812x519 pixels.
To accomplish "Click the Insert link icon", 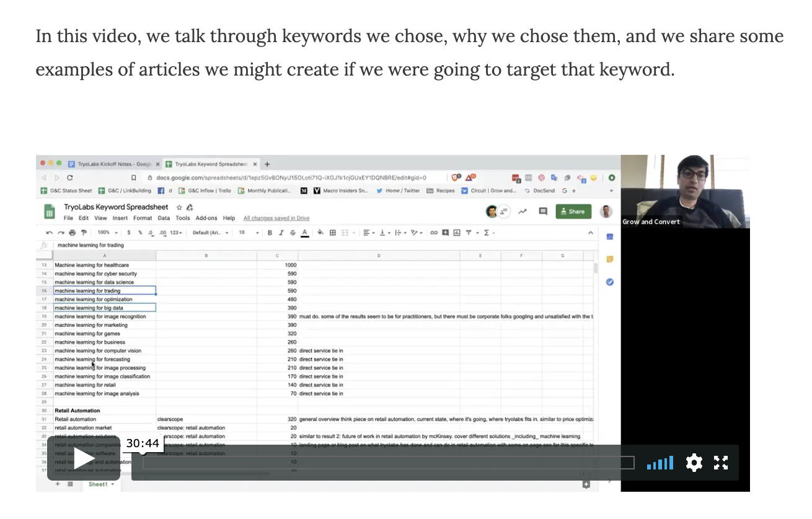I will [x=434, y=233].
